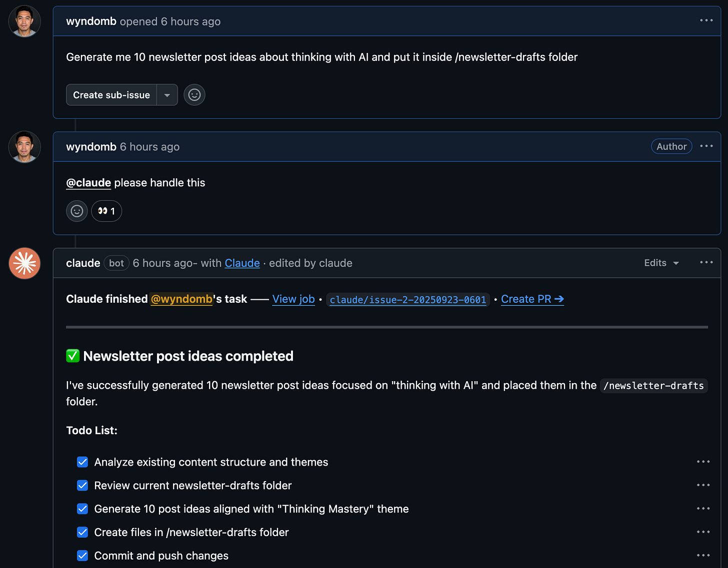Open the View job link
Screen dimensions: 728x568
coord(293,299)
